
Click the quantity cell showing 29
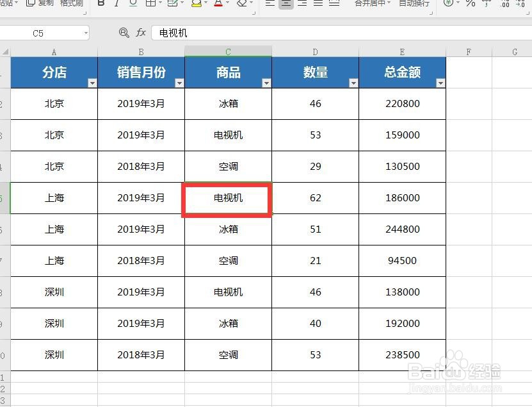[315, 167]
